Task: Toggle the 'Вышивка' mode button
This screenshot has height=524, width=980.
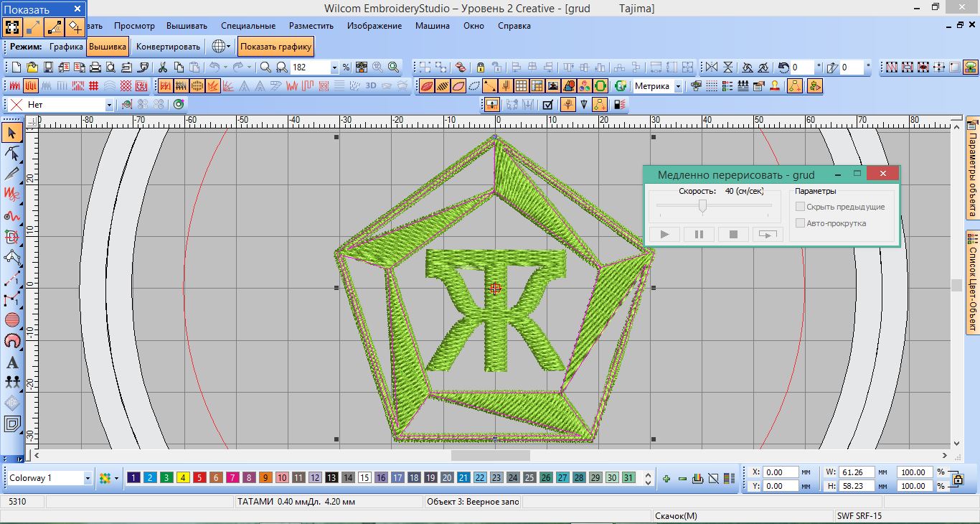Action: coord(108,47)
